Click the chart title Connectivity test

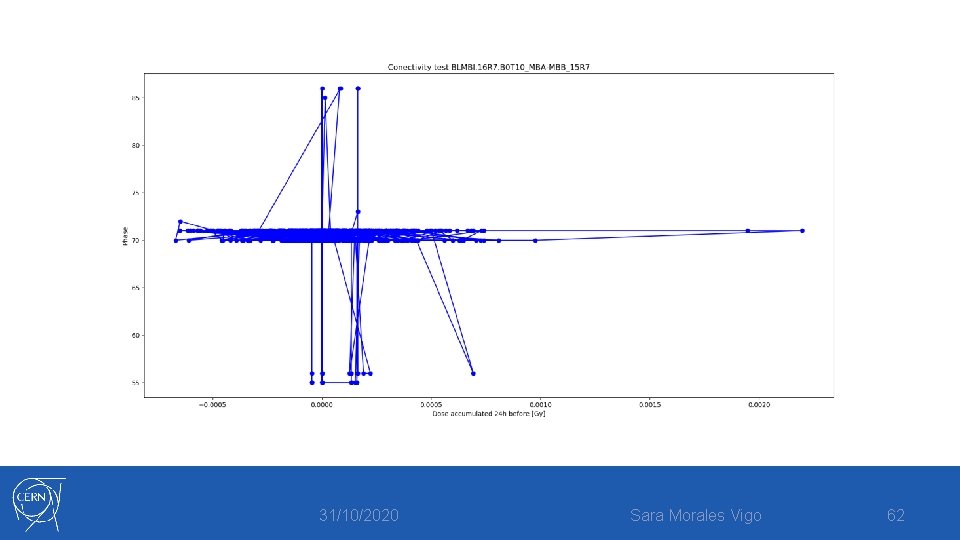(489, 67)
